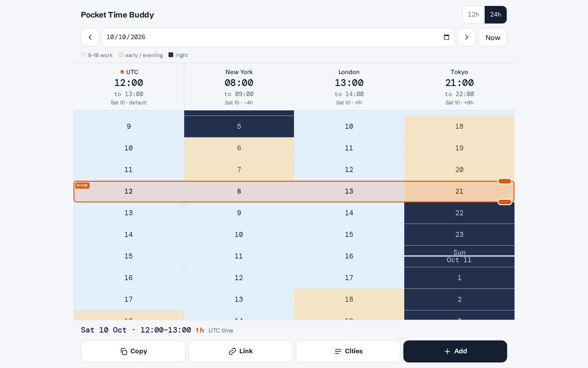The height and width of the screenshot is (368, 588).
Task: Click the night legend swatch
Action: tap(171, 55)
